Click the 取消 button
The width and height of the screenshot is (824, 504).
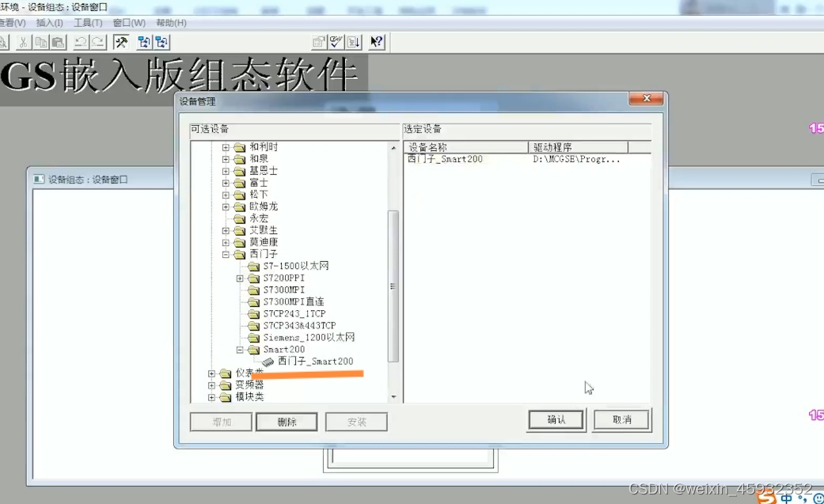point(621,420)
